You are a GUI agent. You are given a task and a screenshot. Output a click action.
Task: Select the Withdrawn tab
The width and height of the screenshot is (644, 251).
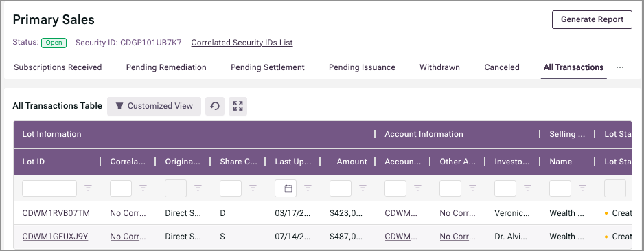[x=439, y=67]
